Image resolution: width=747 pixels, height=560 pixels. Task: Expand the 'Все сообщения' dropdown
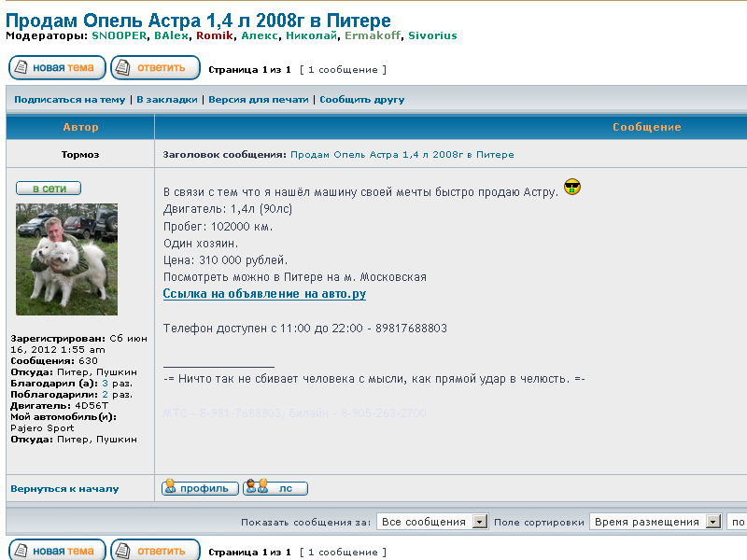click(432, 522)
